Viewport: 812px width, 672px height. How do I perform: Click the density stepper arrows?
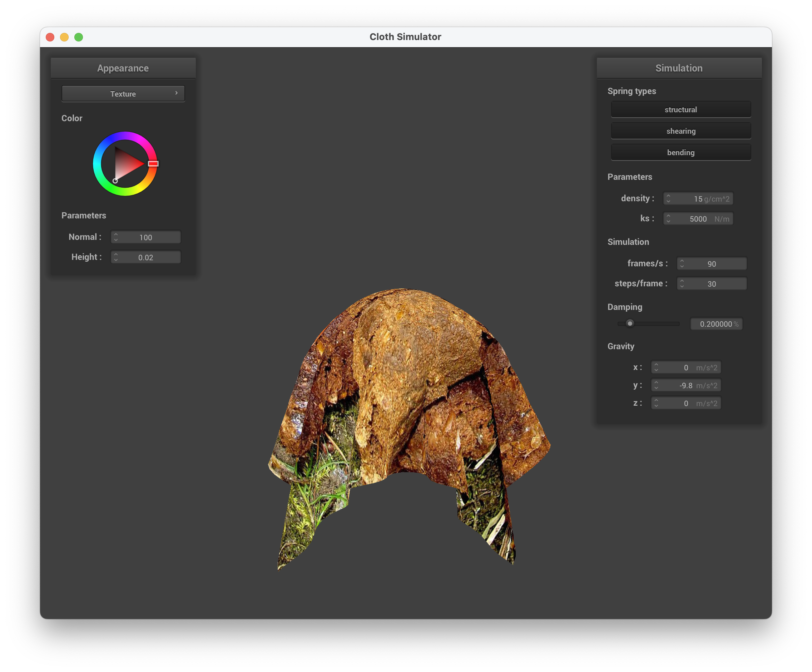[x=668, y=199]
